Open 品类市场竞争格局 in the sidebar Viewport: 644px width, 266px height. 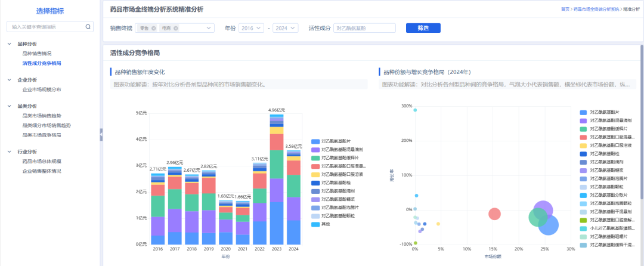click(x=42, y=135)
